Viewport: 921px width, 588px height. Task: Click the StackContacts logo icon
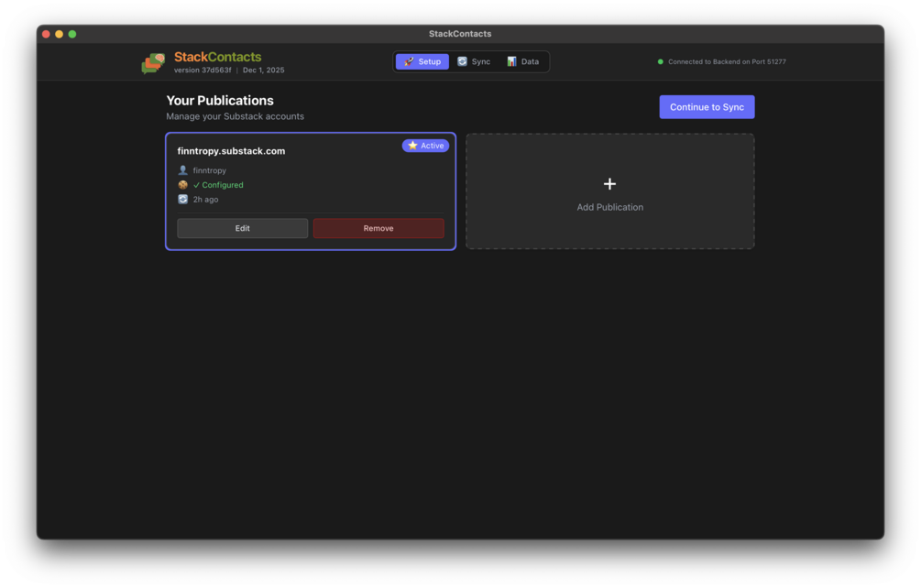point(153,63)
